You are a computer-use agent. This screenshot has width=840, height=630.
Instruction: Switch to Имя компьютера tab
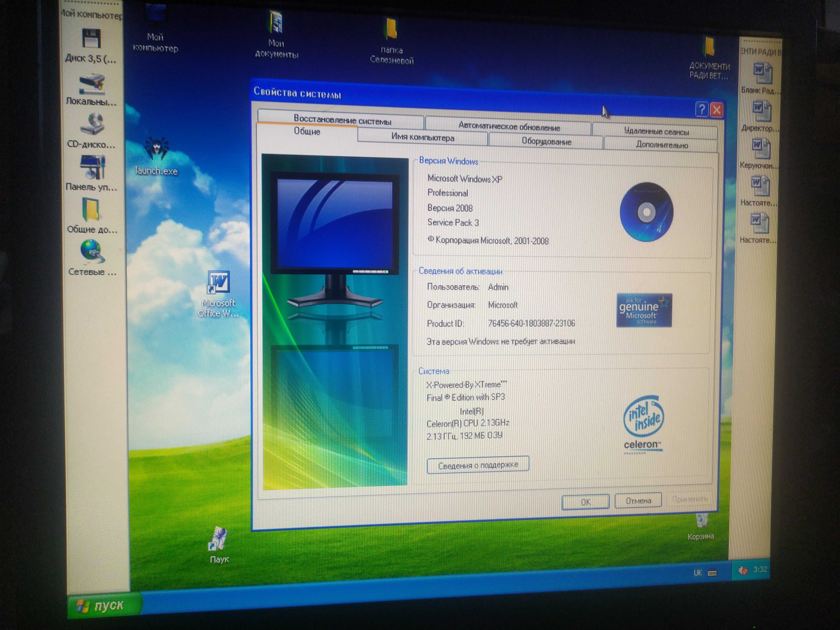[x=422, y=138]
